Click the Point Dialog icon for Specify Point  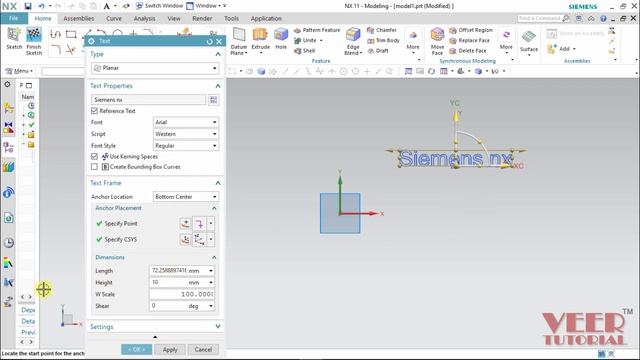tap(185, 223)
